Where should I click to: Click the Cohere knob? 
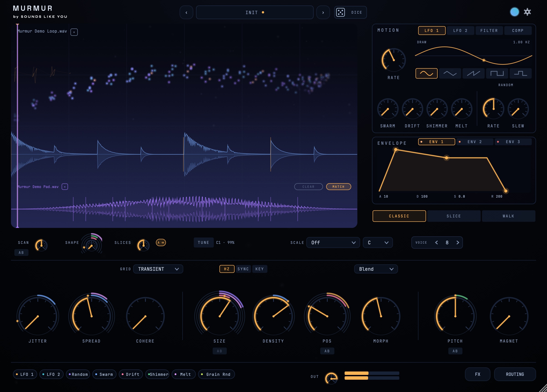(x=145, y=316)
